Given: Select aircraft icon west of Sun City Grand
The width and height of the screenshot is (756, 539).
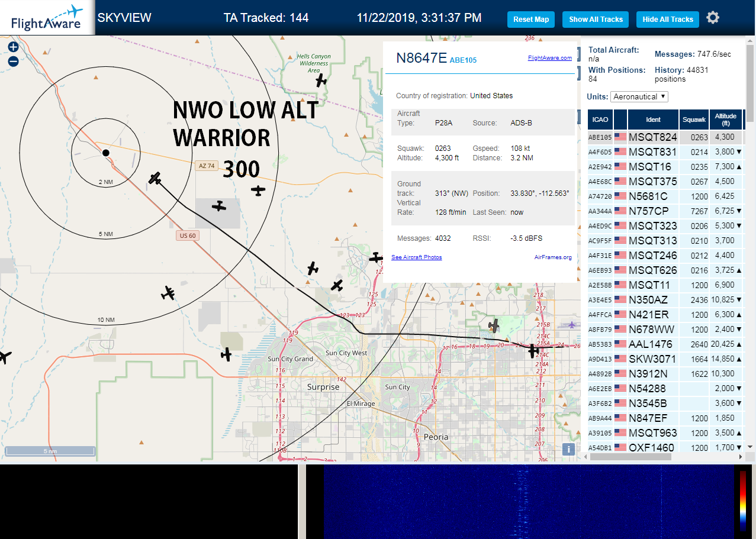Looking at the screenshot, I should (226, 354).
